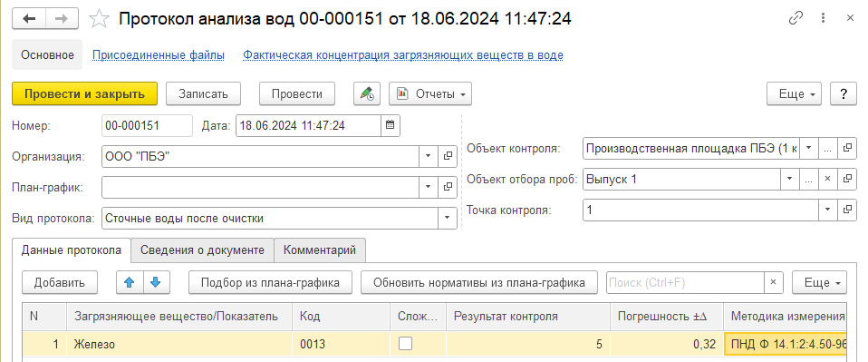Screen dimensions: 868x362
Task: Expand the Вид протокола dropdown list
Action: 448,219
